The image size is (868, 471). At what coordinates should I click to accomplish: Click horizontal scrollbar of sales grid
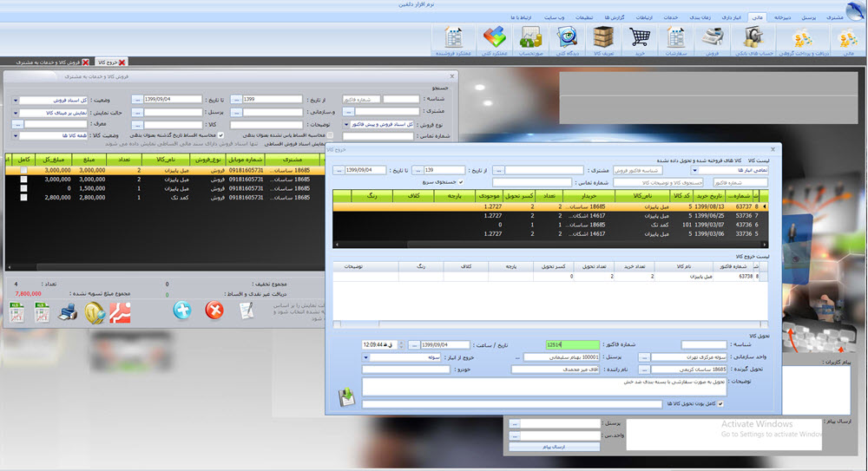pos(164,267)
